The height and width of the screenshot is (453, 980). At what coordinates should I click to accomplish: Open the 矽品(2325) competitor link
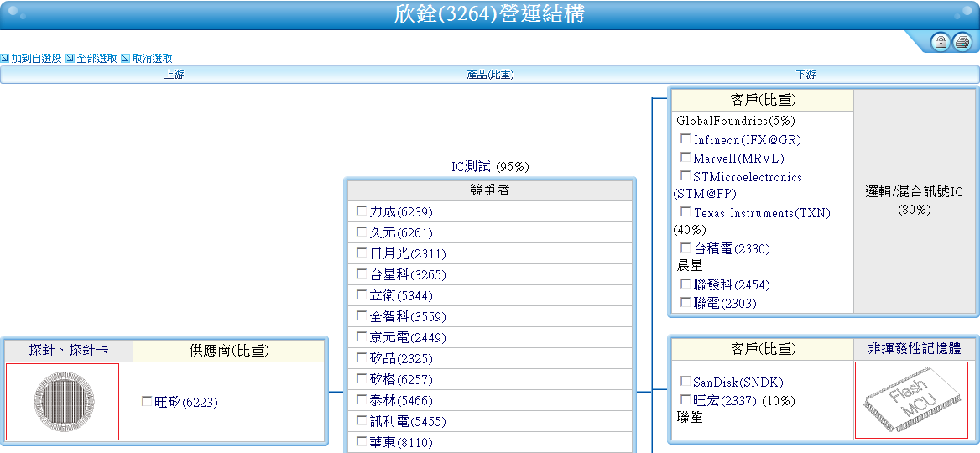tap(400, 359)
